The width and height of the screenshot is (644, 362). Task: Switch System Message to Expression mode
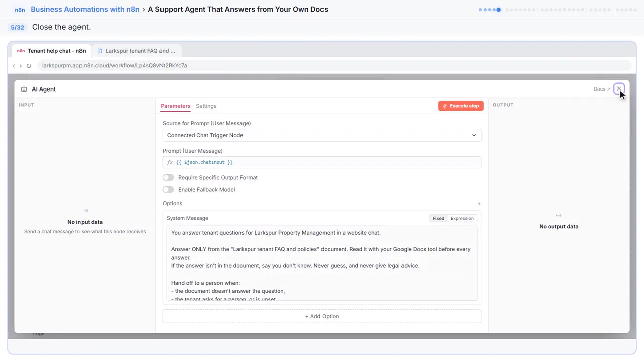[x=462, y=218]
